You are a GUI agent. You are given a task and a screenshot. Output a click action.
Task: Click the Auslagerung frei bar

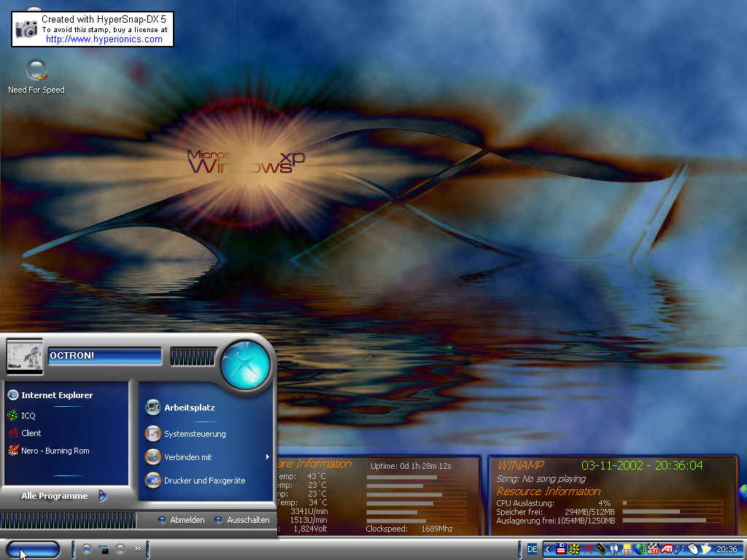tap(672, 521)
